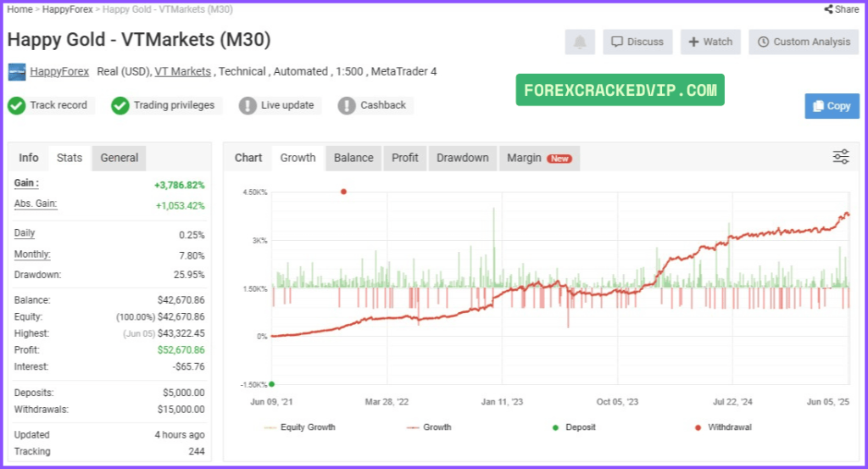Select the Stats tab
Screen dimensions: 868x469
coord(70,158)
